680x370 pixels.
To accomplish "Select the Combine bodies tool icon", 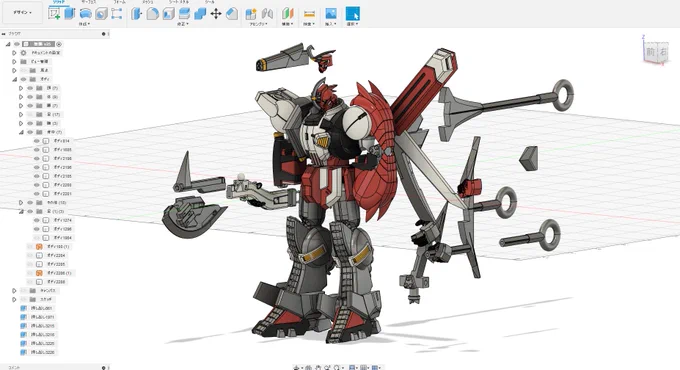I will coord(200,14).
